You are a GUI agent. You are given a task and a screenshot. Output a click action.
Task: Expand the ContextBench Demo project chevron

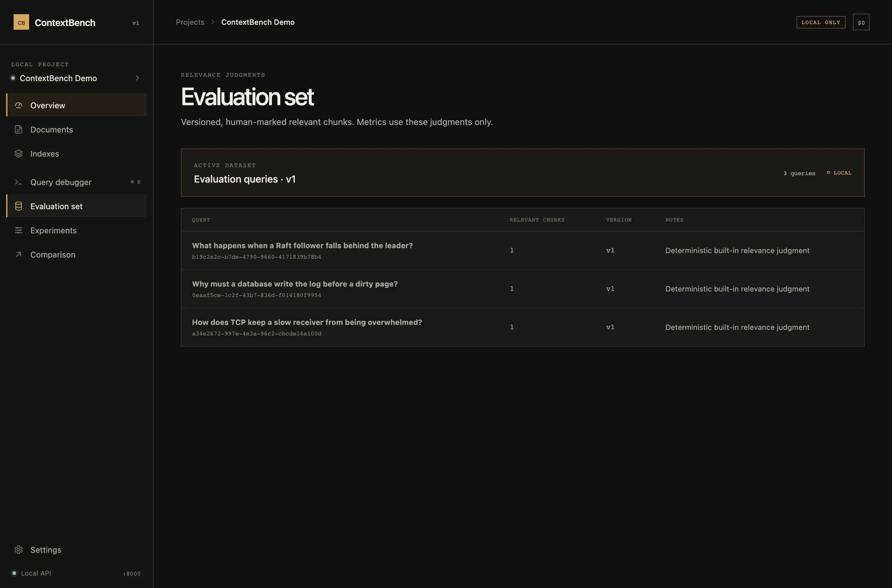tap(137, 78)
